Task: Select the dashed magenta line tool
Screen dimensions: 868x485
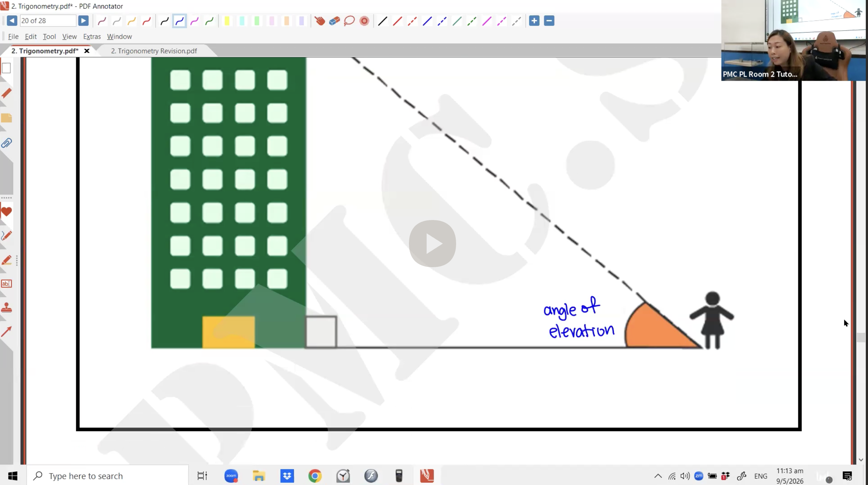Action: click(x=502, y=21)
